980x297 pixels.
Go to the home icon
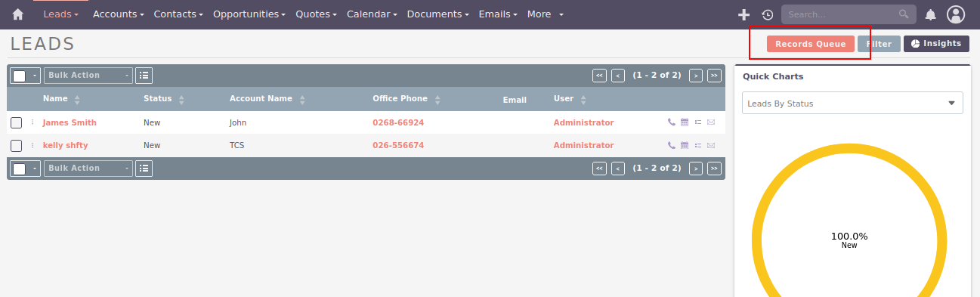pos(18,14)
